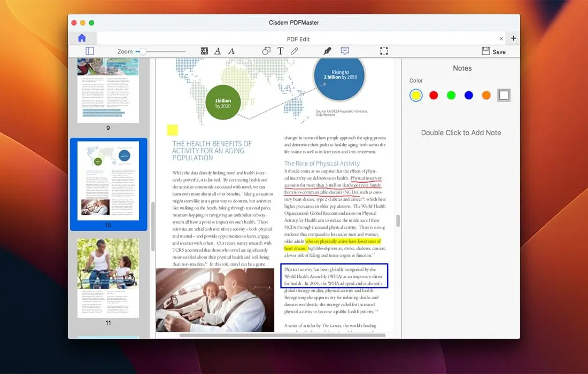
Task: Adjust the Zoom slider handle
Action: coord(143,51)
